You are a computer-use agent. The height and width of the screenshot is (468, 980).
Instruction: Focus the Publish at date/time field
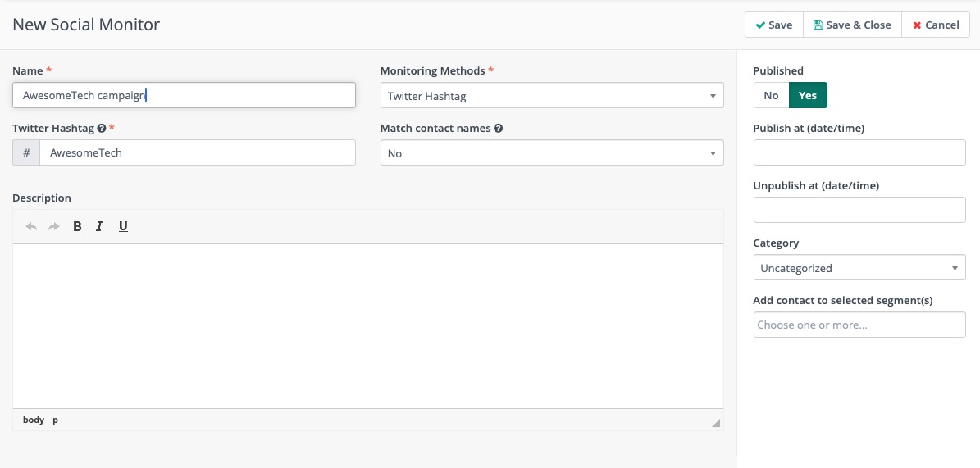click(859, 152)
